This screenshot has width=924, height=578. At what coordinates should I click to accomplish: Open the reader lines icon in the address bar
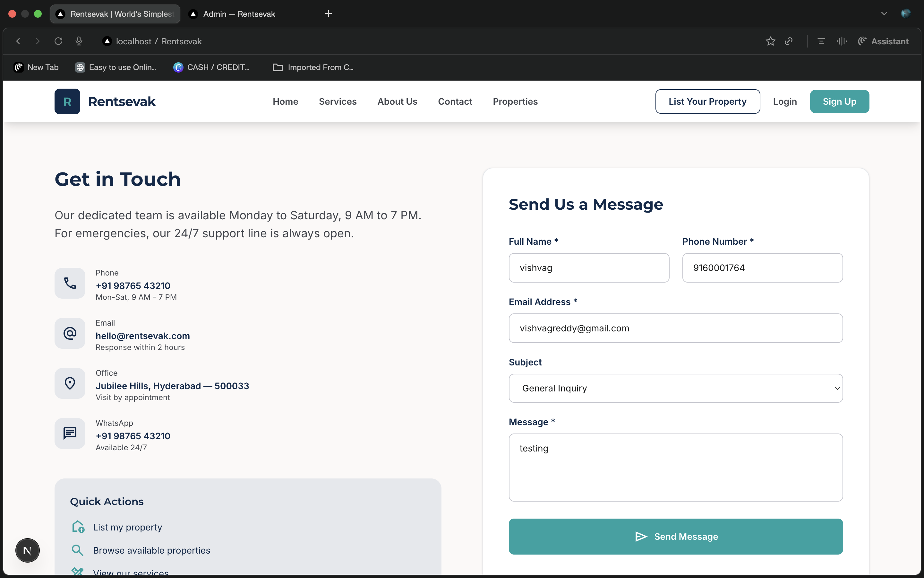(x=821, y=41)
